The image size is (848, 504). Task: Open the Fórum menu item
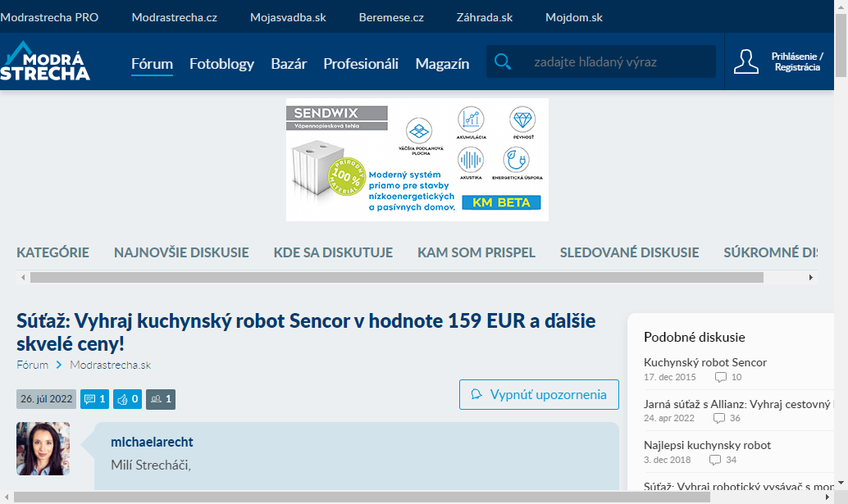point(152,64)
